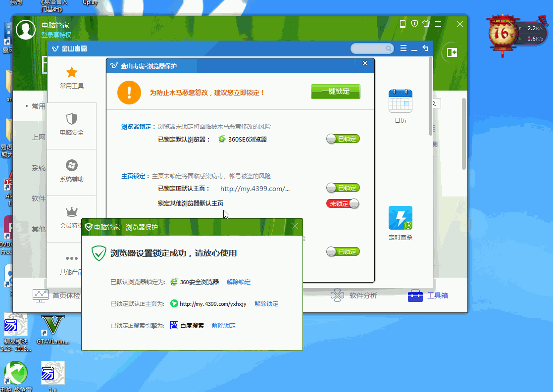Collapse the side panel with the green arrow button
Screen dimensions: 553x392
click(451, 53)
